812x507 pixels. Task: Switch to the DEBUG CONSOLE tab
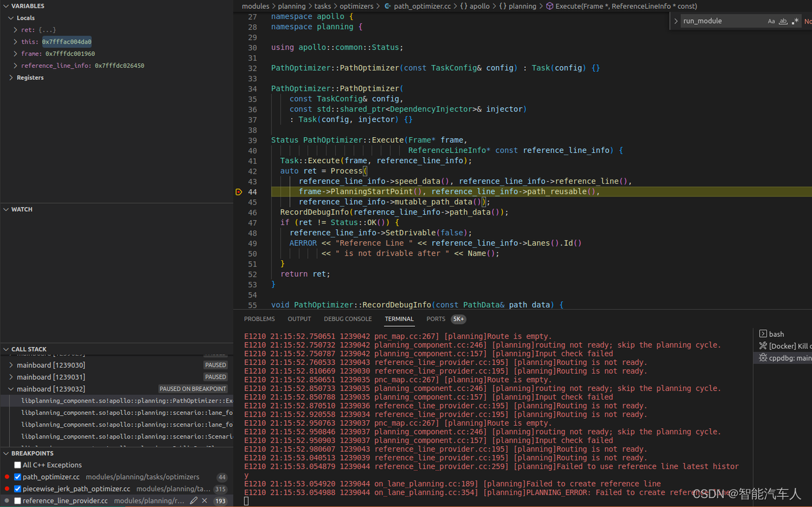point(348,319)
